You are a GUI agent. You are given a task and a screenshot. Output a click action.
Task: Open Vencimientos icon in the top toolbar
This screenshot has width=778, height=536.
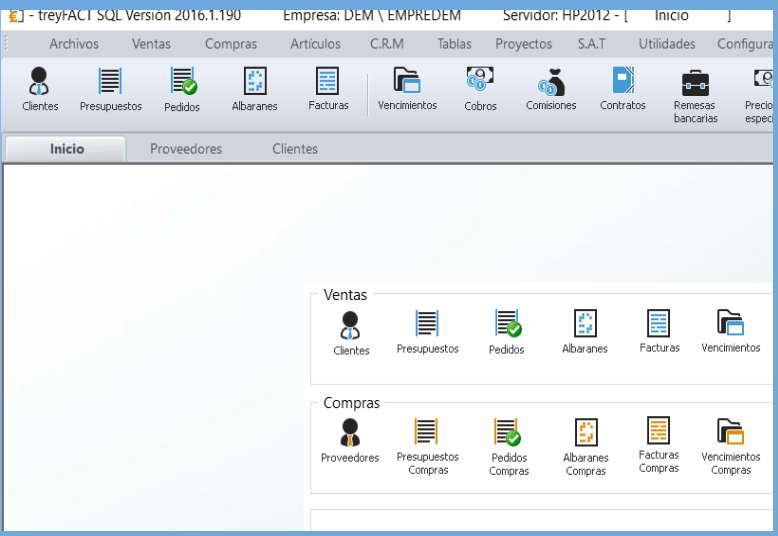[x=407, y=89]
